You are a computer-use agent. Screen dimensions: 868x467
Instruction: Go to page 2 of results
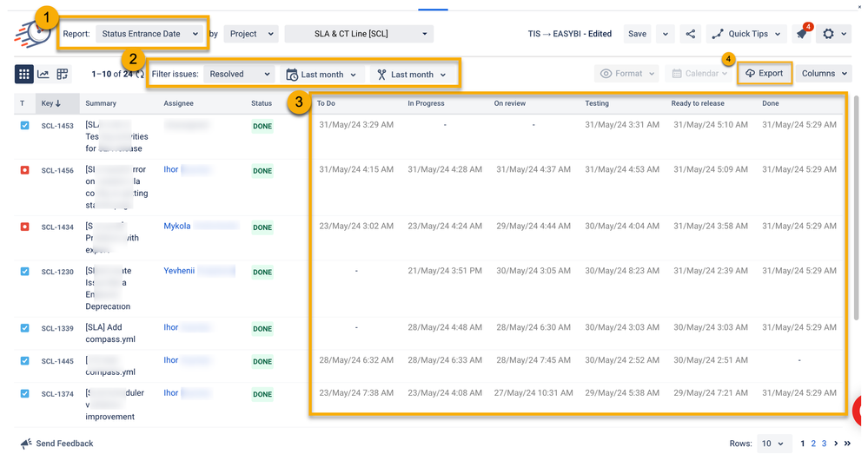[814, 444]
